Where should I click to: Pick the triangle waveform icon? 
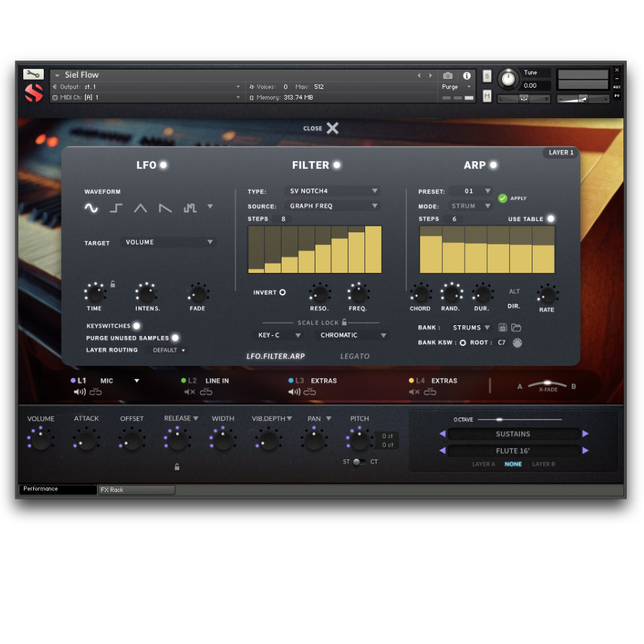(x=140, y=208)
